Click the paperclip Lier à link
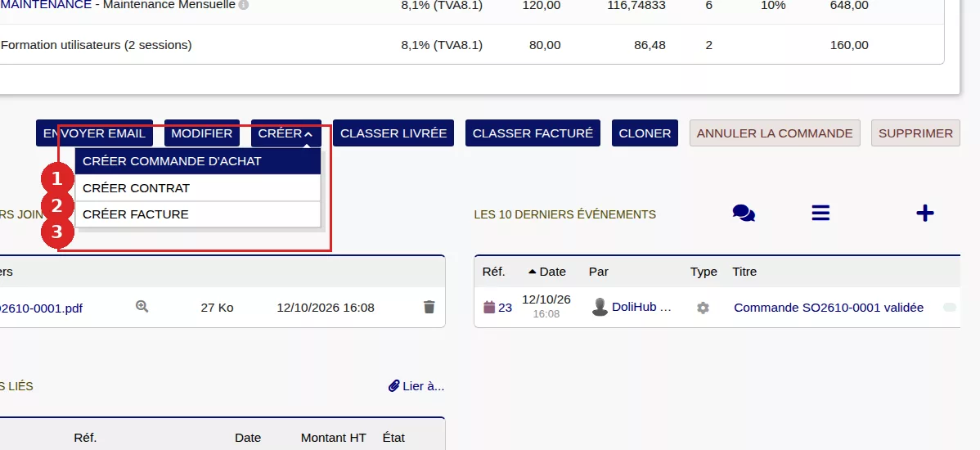 click(416, 386)
